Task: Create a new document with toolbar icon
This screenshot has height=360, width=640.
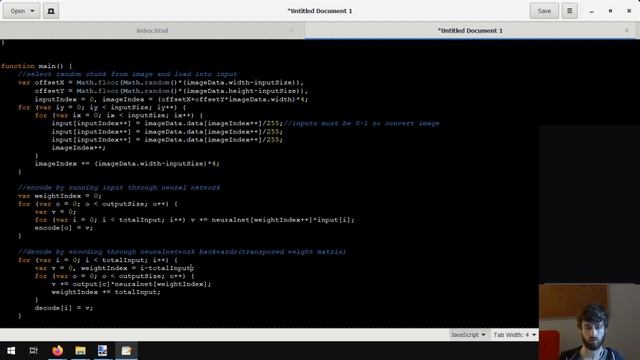Action: click(51, 11)
